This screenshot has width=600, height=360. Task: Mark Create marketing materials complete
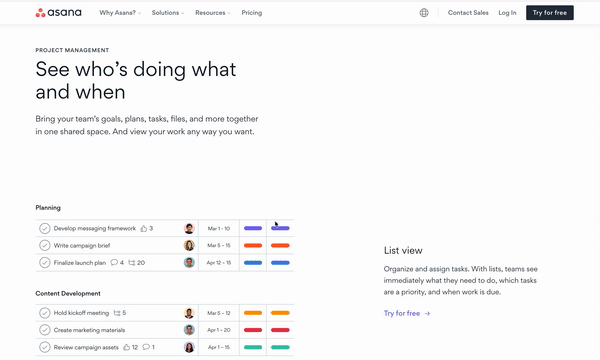45,330
